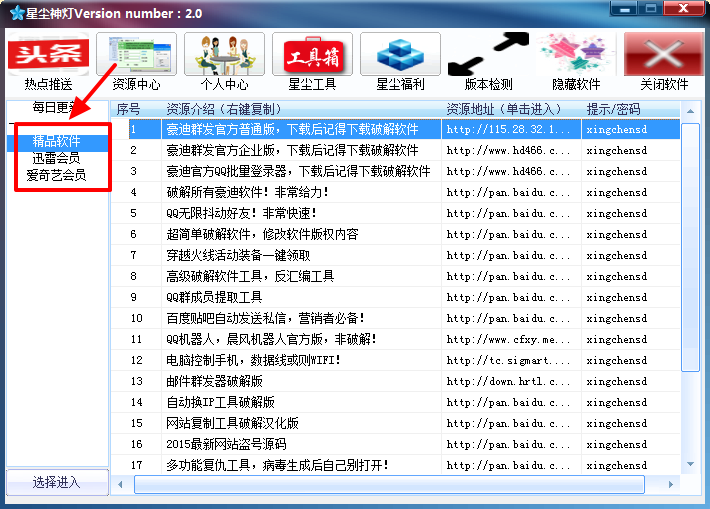The width and height of the screenshot is (710, 509).
Task: Click the vertical scrollbar thumb
Action: pos(691,247)
